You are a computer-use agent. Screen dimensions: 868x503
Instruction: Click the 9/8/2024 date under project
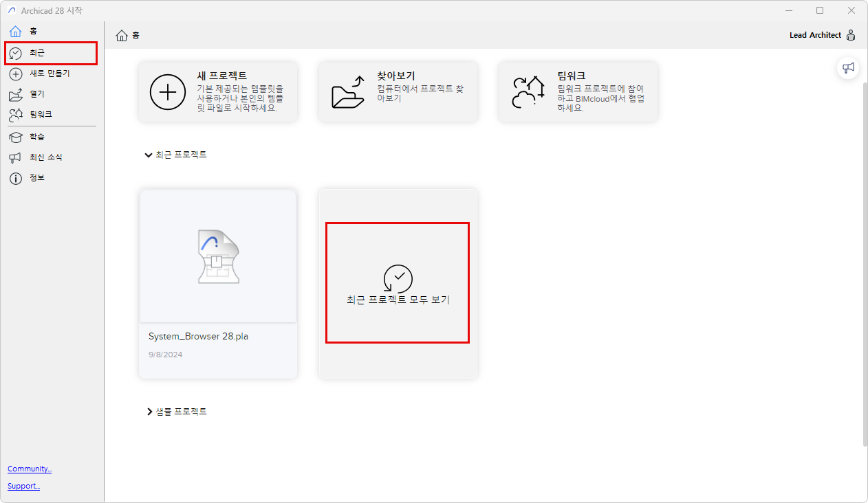pyautogui.click(x=166, y=355)
